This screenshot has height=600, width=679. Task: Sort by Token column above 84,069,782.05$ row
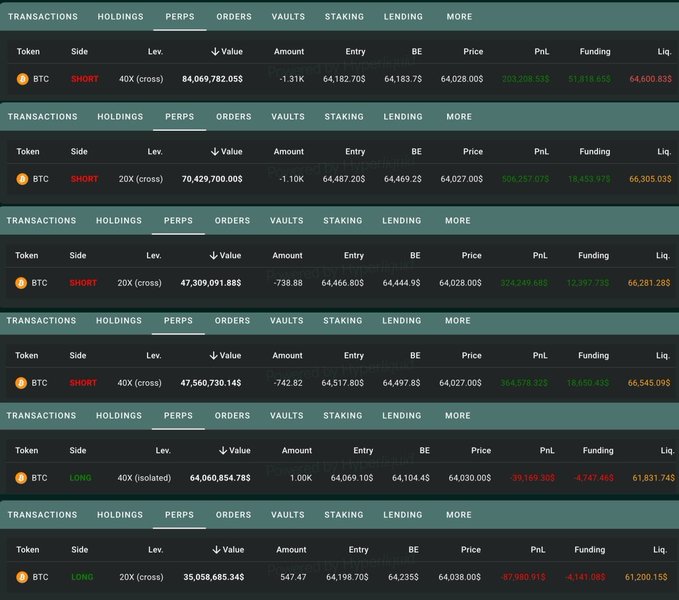(x=28, y=52)
